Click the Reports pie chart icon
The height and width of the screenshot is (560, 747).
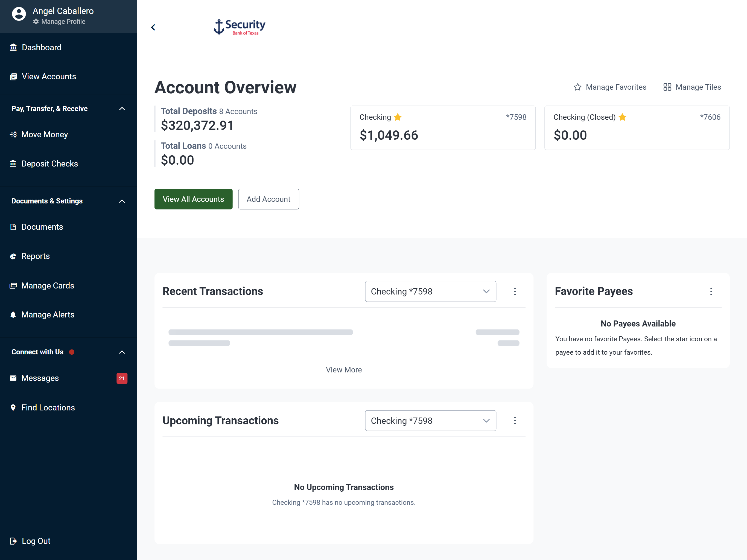click(13, 256)
